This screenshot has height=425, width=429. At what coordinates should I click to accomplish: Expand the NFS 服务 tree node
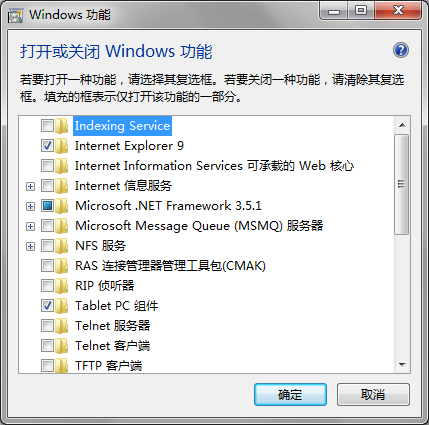point(30,246)
